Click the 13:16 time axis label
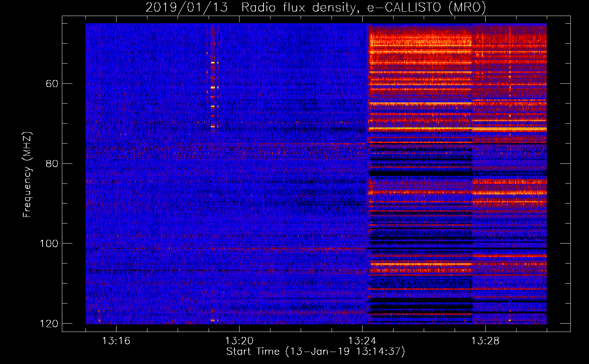Viewport: 589px width, 364px height. coord(116,341)
